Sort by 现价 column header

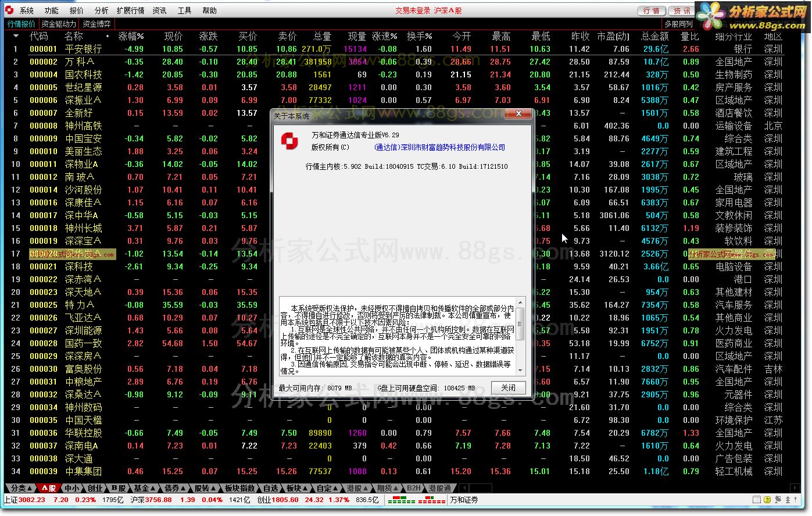coord(173,36)
